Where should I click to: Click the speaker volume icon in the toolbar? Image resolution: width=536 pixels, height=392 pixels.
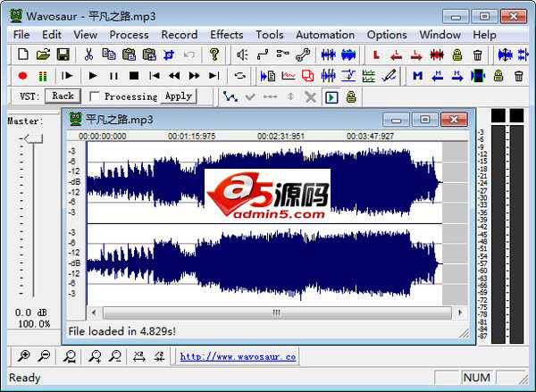(x=242, y=54)
